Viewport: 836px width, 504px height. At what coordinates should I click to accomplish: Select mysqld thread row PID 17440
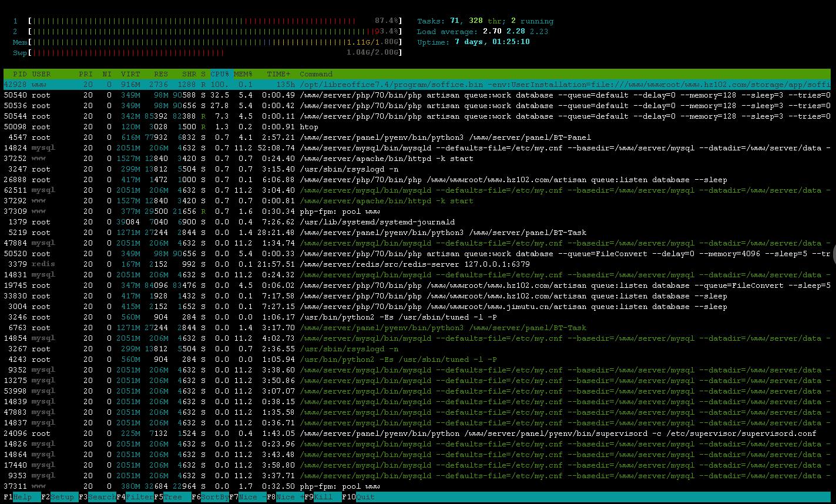pos(417,465)
